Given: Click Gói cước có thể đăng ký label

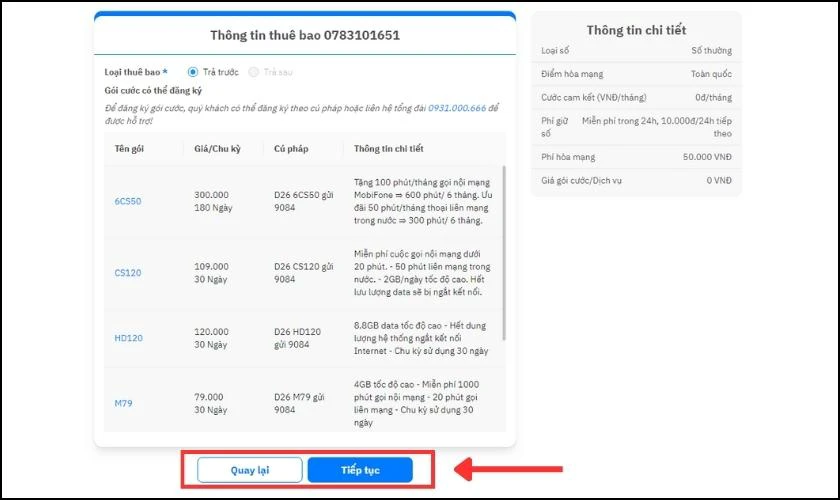Looking at the screenshot, I should (x=153, y=91).
